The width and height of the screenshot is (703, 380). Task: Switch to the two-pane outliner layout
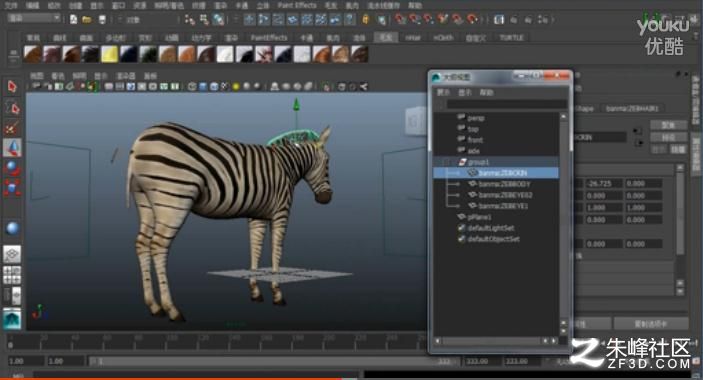pyautogui.click(x=12, y=296)
